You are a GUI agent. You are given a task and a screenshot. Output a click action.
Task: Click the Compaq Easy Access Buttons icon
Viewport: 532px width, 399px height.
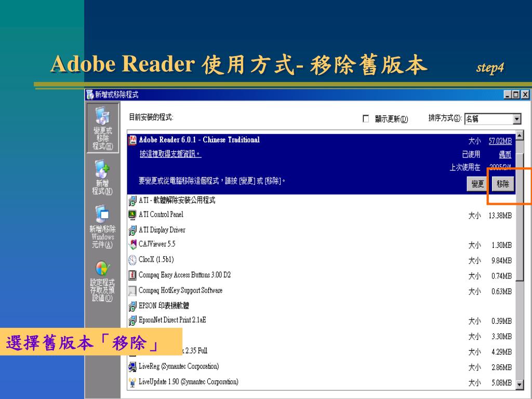[132, 275]
